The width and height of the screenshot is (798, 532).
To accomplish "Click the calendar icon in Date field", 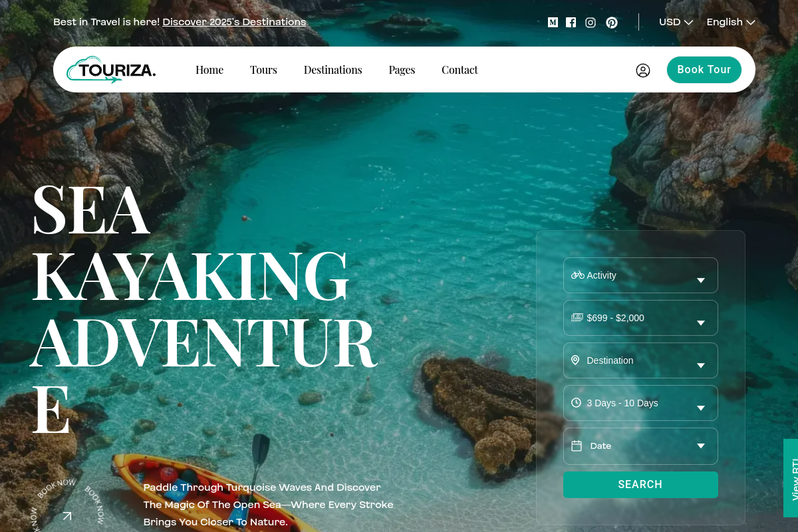I will [x=577, y=446].
